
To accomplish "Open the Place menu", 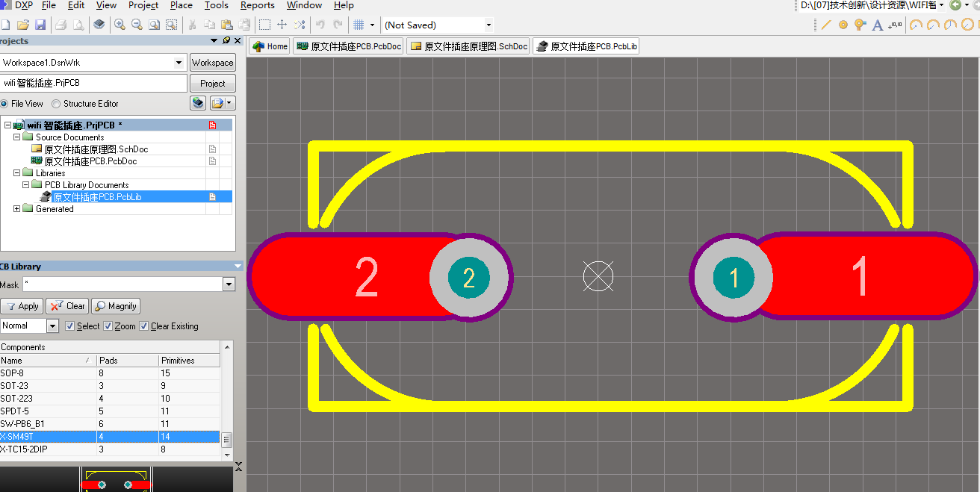I will coord(182,5).
